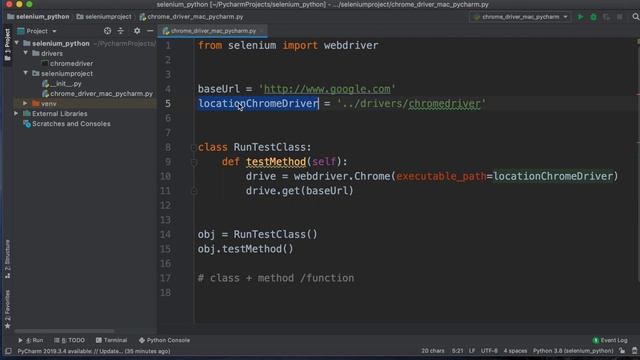640x360 pixels.
Task: Hide the Project tool window minus icon
Action: click(x=150, y=31)
